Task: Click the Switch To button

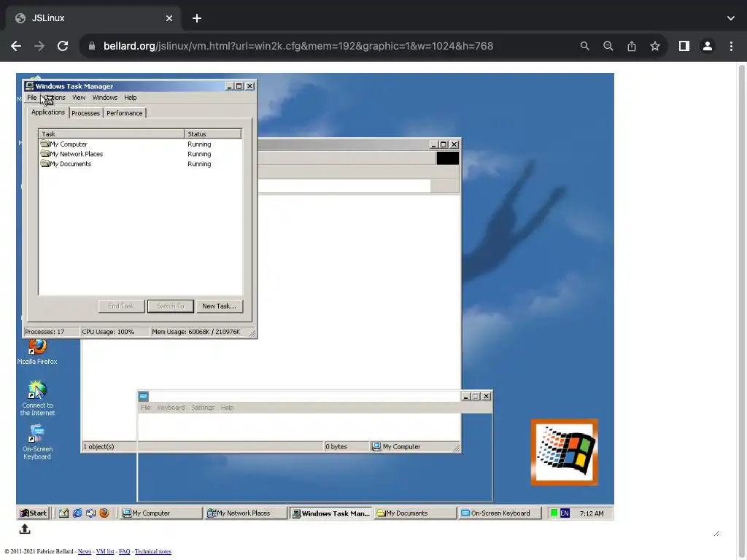Action: tap(171, 306)
